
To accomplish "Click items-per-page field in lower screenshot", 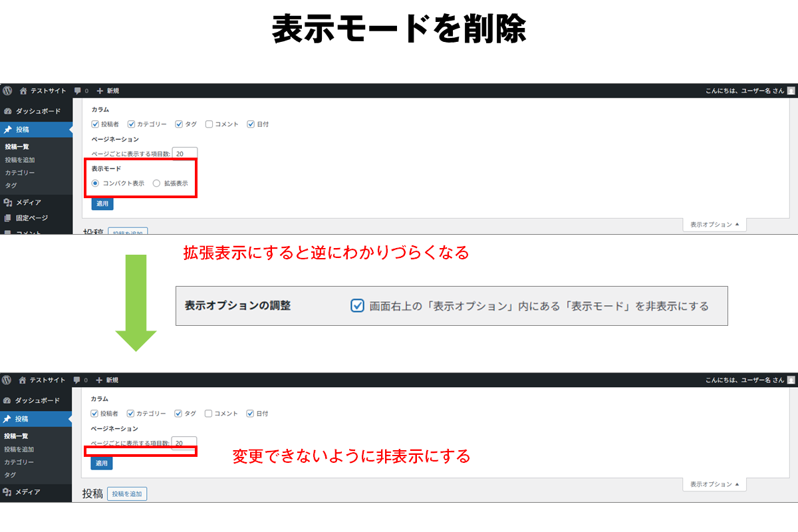I will (184, 442).
